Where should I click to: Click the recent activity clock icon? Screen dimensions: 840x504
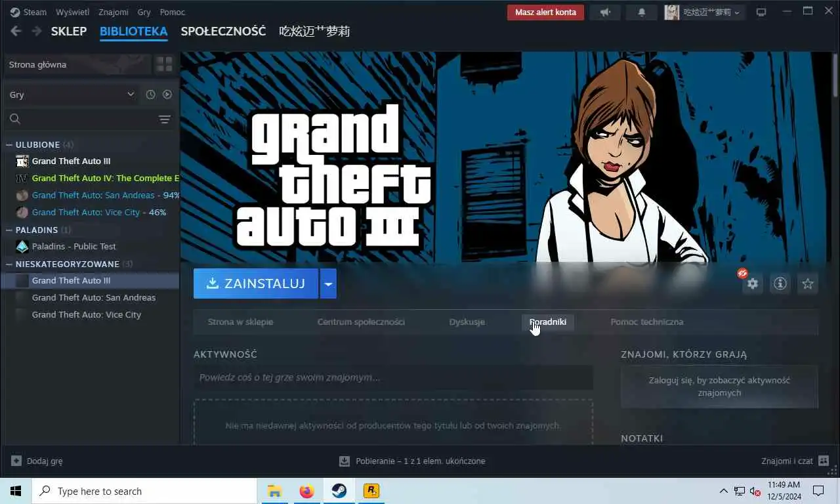tap(150, 94)
